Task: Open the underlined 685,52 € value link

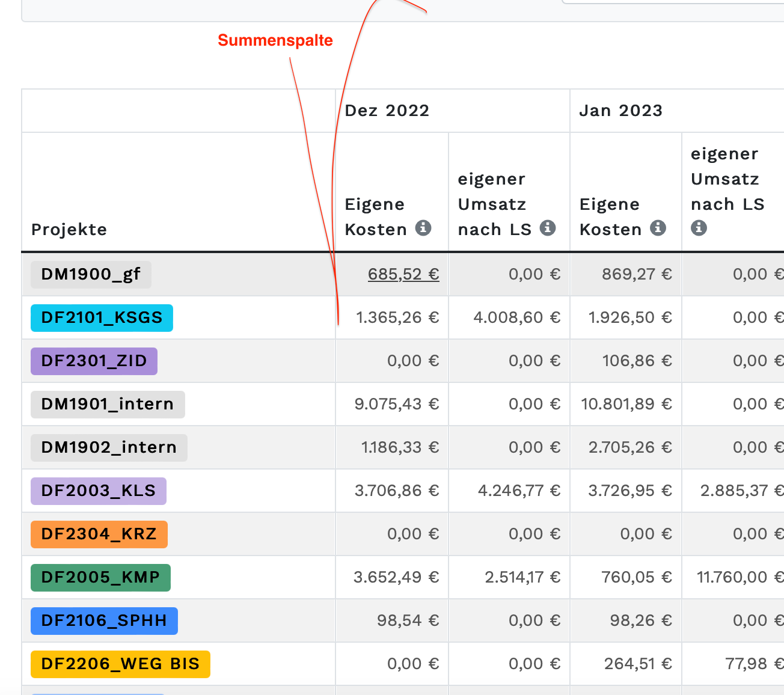Action: (x=403, y=274)
